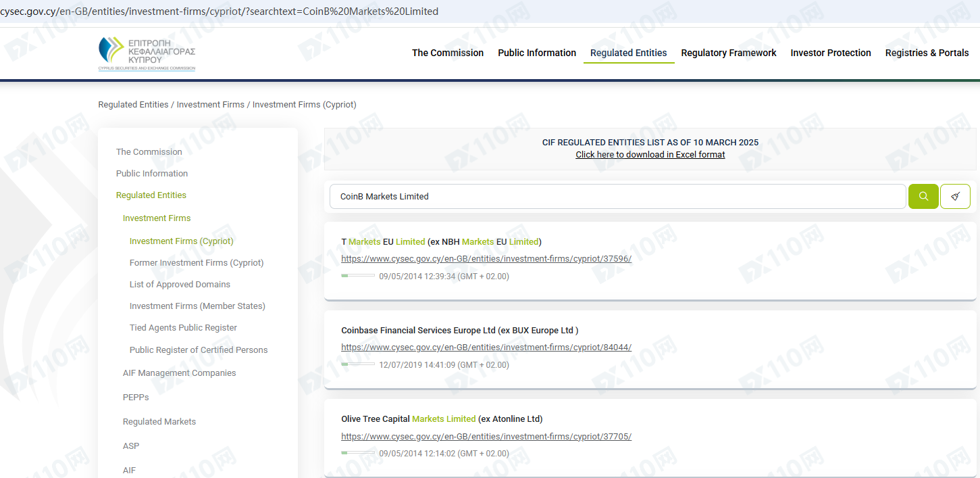Viewport: 980px width, 478px height.
Task: Download the CIF list in Excel format
Action: click(x=650, y=155)
